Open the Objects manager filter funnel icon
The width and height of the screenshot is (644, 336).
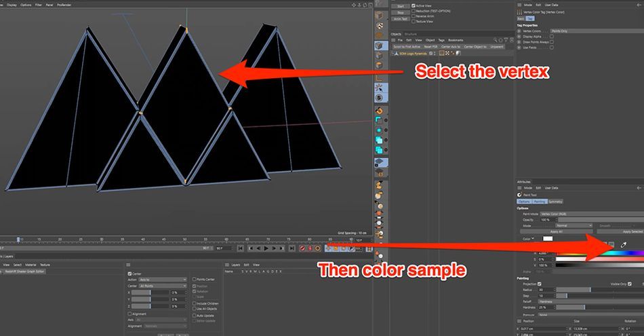tap(506, 40)
